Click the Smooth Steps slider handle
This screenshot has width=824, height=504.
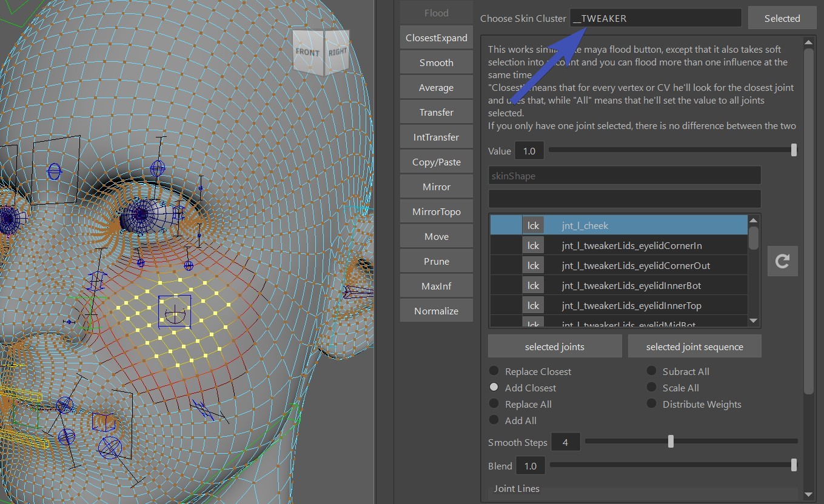tap(671, 442)
